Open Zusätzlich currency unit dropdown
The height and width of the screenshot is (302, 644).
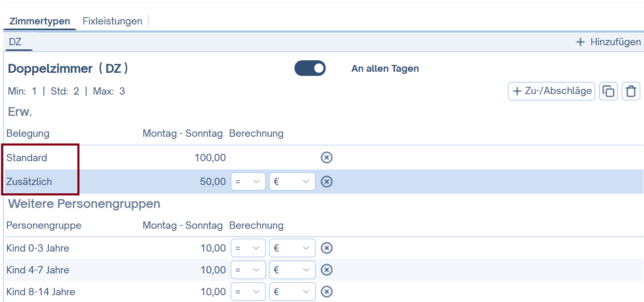(x=292, y=181)
